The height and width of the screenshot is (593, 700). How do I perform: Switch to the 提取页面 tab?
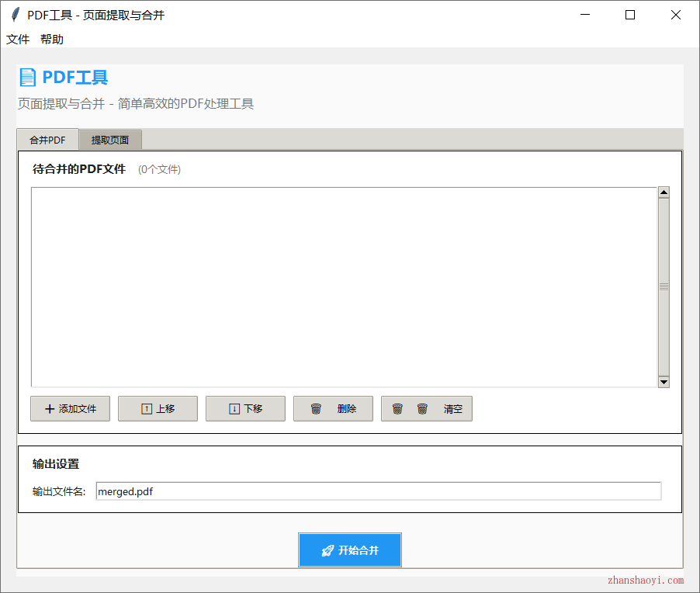tap(109, 140)
